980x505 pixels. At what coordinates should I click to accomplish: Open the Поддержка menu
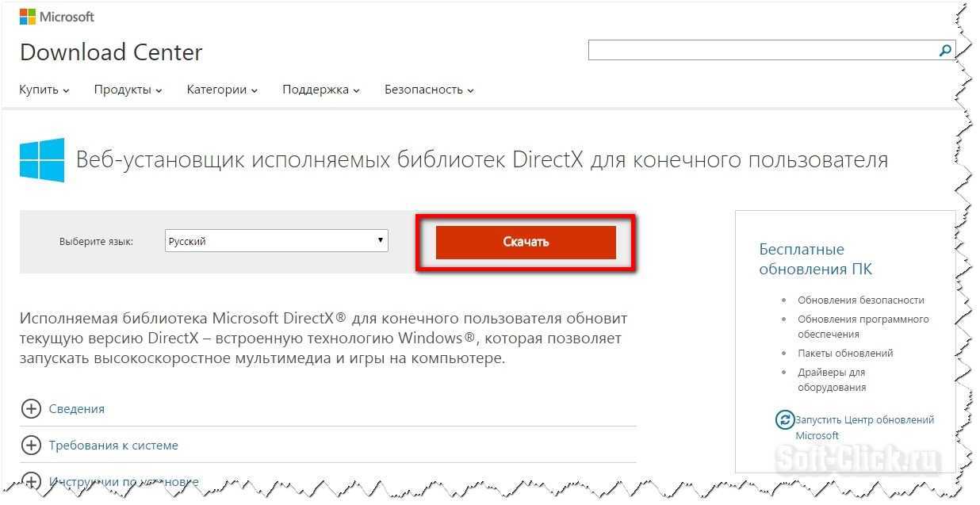coord(321,90)
